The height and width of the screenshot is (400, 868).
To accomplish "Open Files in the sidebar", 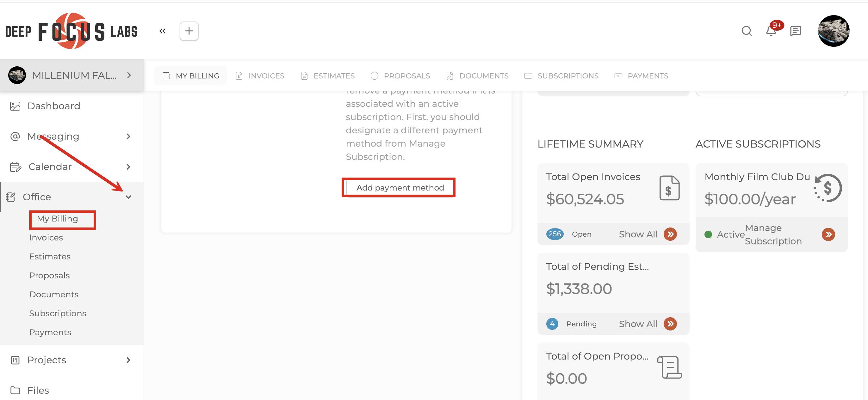I will click(38, 390).
